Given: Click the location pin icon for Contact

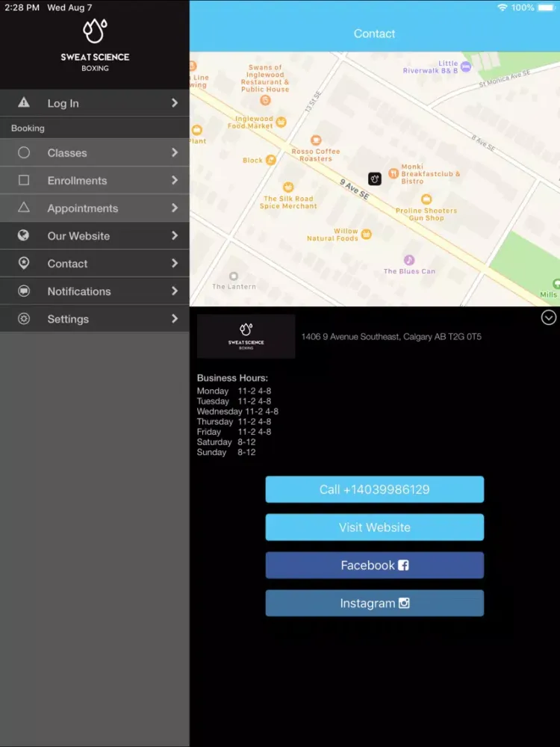Looking at the screenshot, I should tap(24, 263).
